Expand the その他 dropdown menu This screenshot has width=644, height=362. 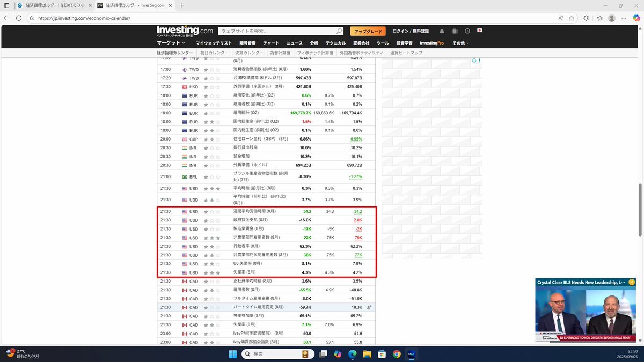click(460, 43)
